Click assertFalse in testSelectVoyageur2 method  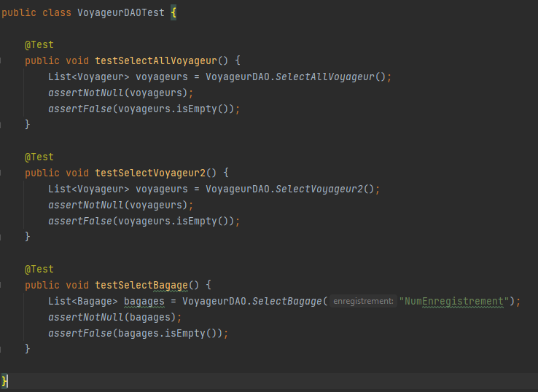[x=80, y=222]
